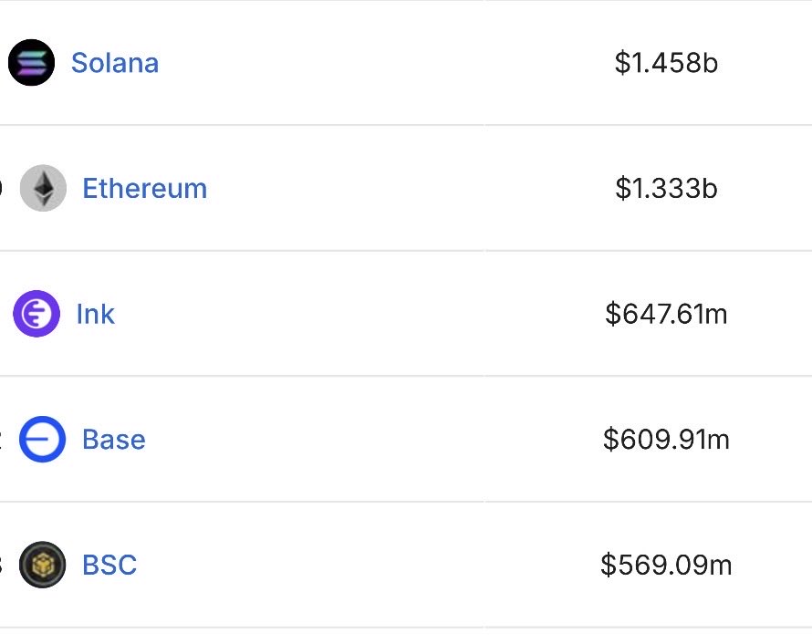Viewport: 812px width, 644px height.
Task: Visit the BSC chain link
Action: click(109, 566)
